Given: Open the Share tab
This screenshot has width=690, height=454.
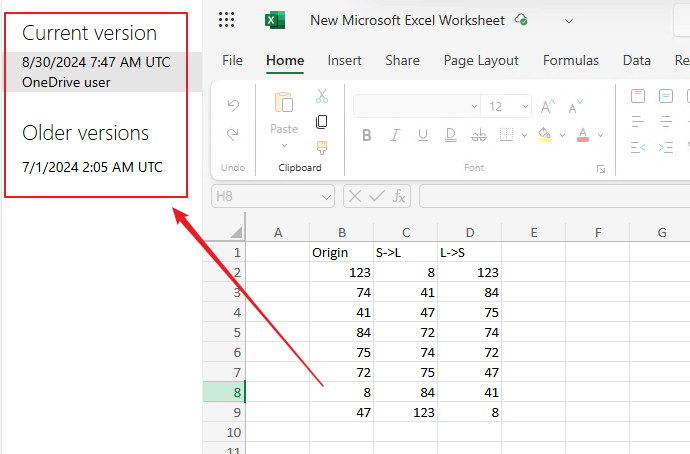Looking at the screenshot, I should pos(402,60).
